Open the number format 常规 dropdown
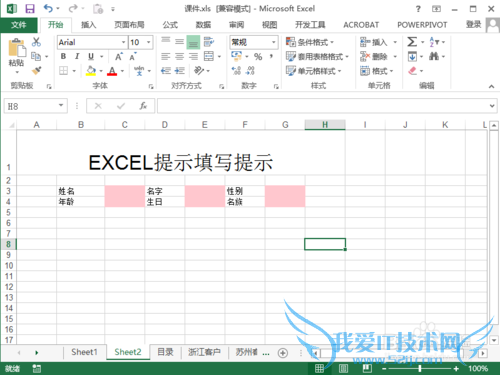 point(274,42)
